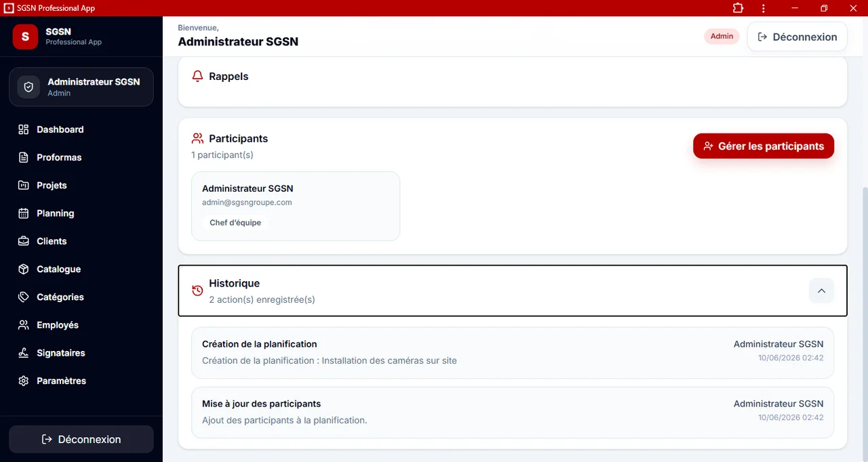
Task: Click the Signataires signature icon
Action: (x=24, y=353)
